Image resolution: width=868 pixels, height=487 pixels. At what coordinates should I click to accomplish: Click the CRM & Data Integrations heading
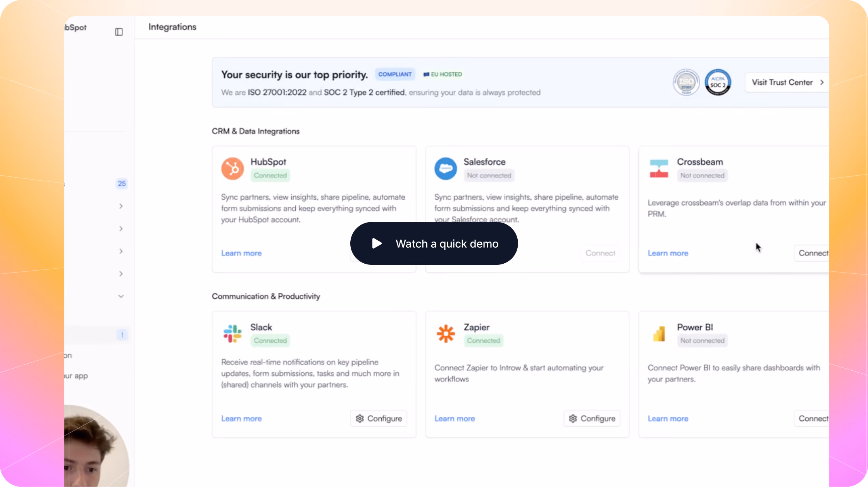click(256, 131)
